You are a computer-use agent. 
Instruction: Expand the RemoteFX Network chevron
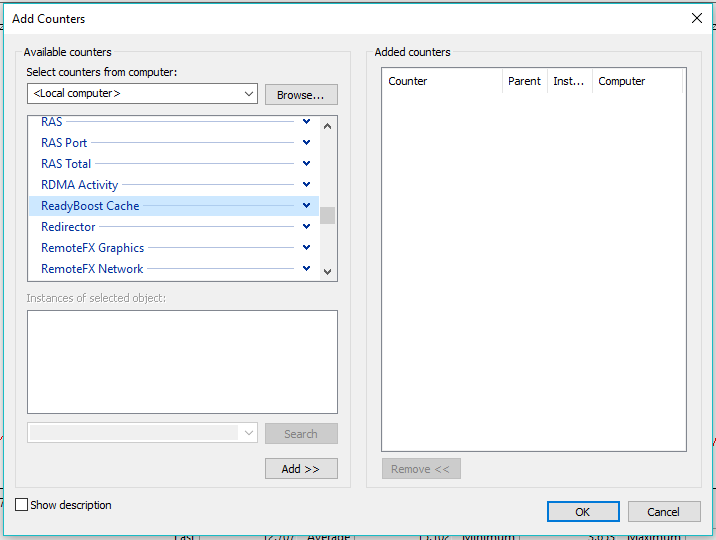[x=306, y=269]
